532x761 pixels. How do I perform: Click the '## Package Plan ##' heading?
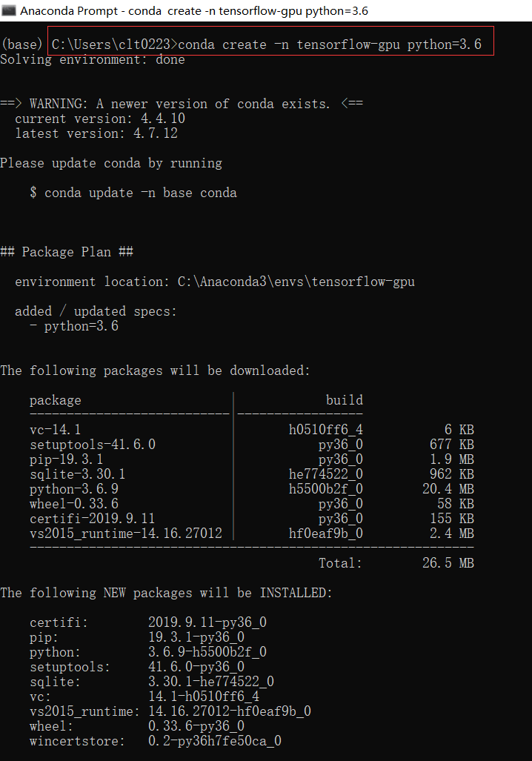(x=67, y=252)
